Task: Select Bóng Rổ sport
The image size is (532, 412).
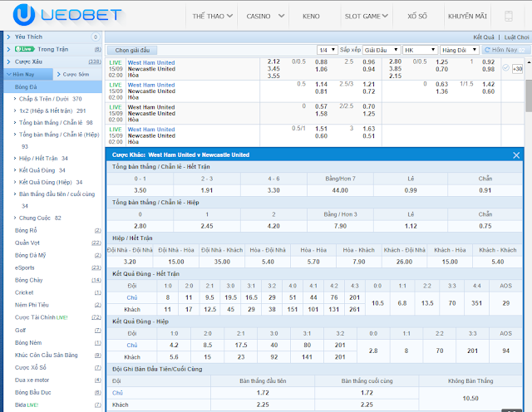Action: click(26, 230)
